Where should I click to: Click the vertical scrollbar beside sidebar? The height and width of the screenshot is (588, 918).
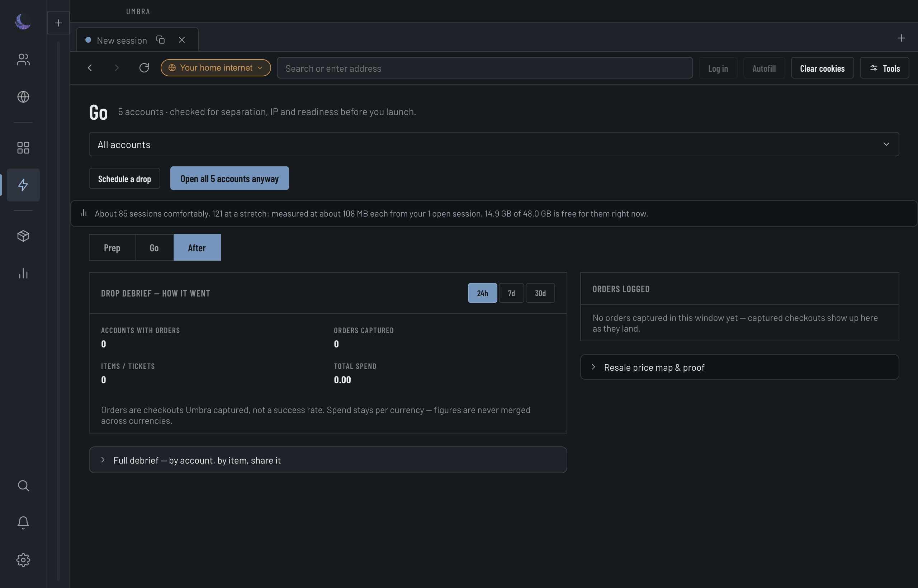click(x=58, y=311)
